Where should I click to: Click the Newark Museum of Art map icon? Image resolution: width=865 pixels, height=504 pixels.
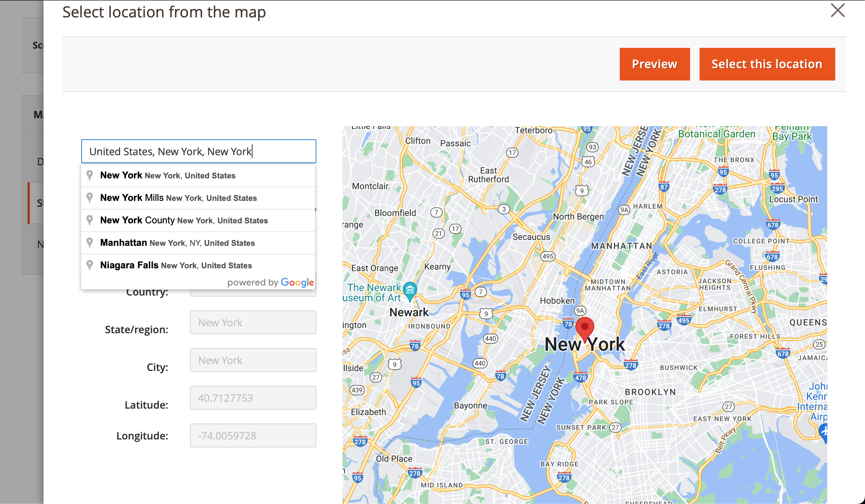click(410, 291)
